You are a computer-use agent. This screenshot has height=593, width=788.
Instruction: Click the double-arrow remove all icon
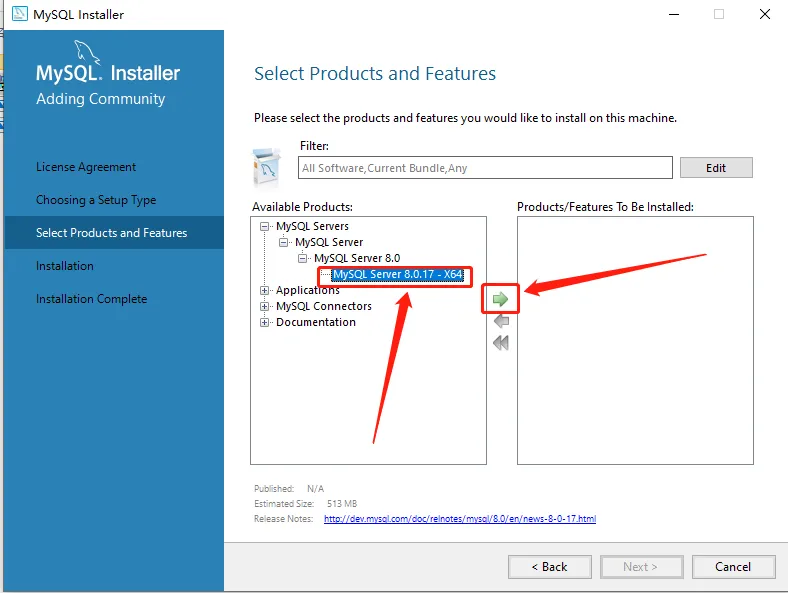(x=501, y=343)
